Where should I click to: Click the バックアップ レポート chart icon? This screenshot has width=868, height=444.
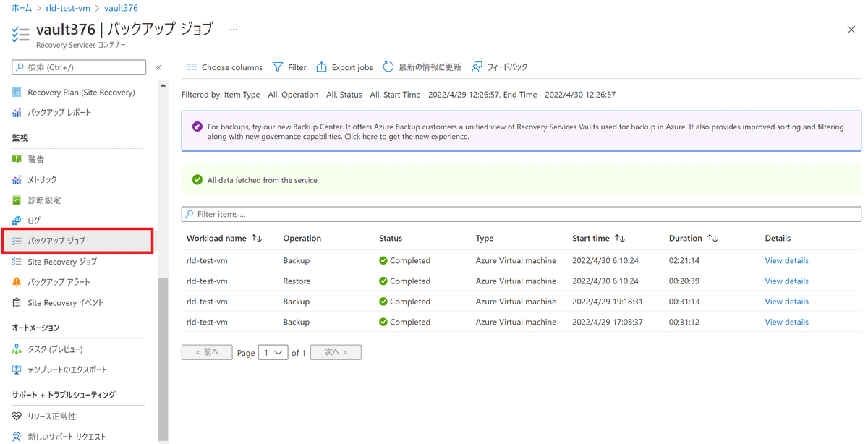(x=17, y=113)
